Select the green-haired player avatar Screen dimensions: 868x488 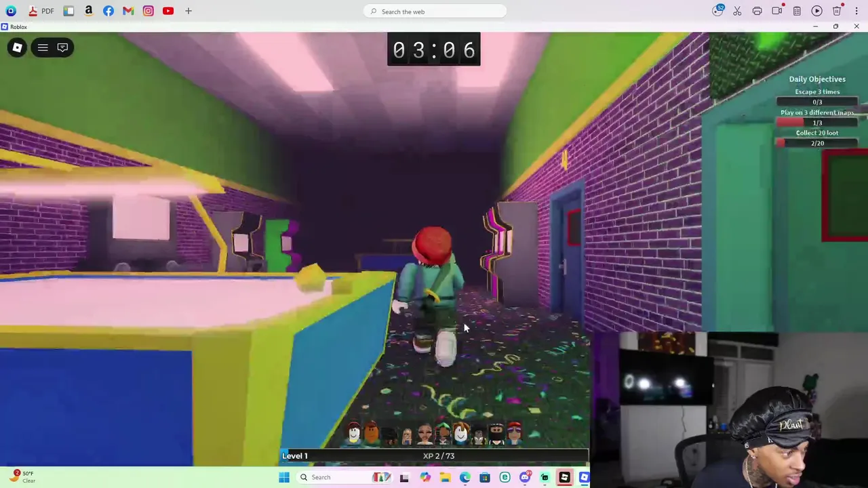point(442,434)
